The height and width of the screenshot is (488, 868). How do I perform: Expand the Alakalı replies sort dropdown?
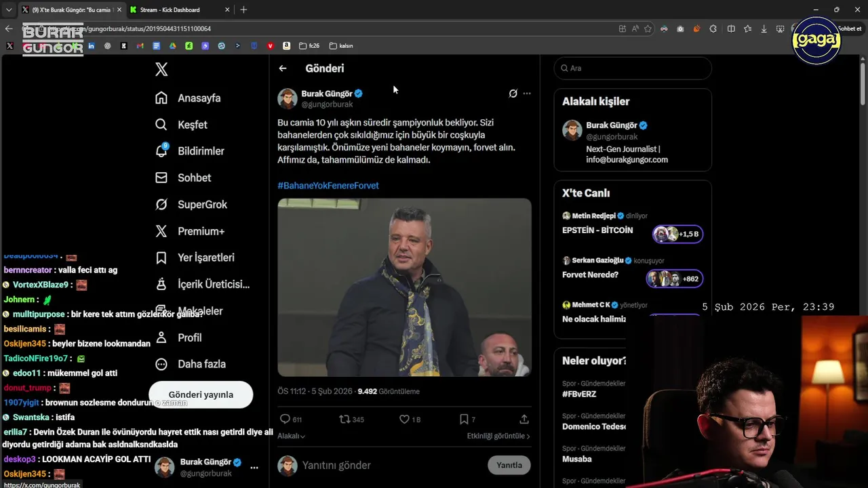coord(291,436)
